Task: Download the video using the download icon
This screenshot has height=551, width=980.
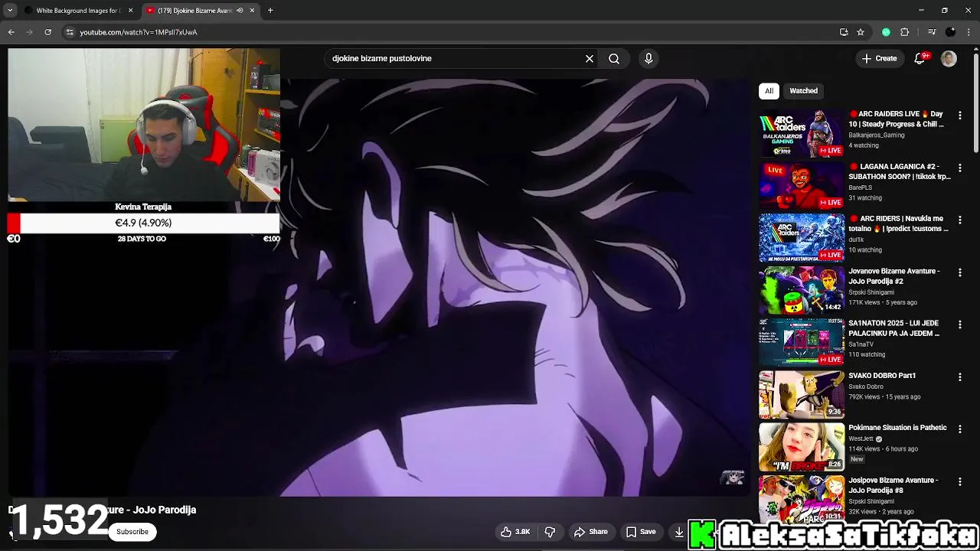Action: pos(679,532)
